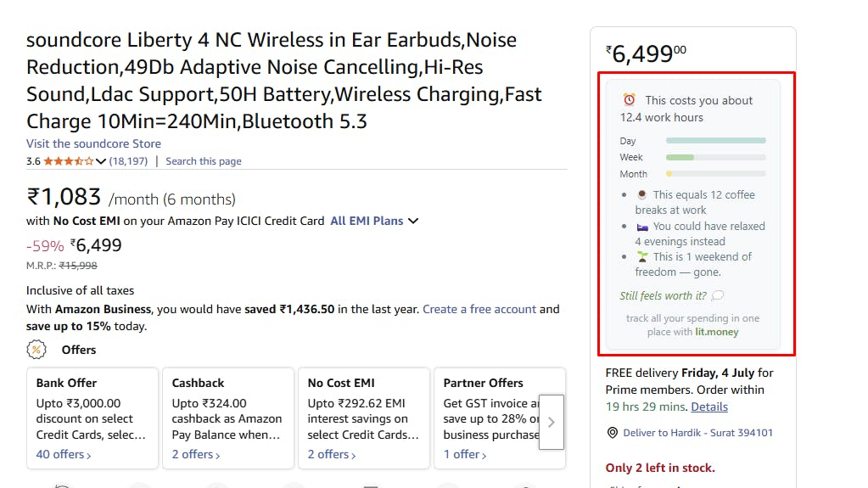
Task: Open the ratings breakdown chevron next to 3.6
Action: (x=101, y=161)
